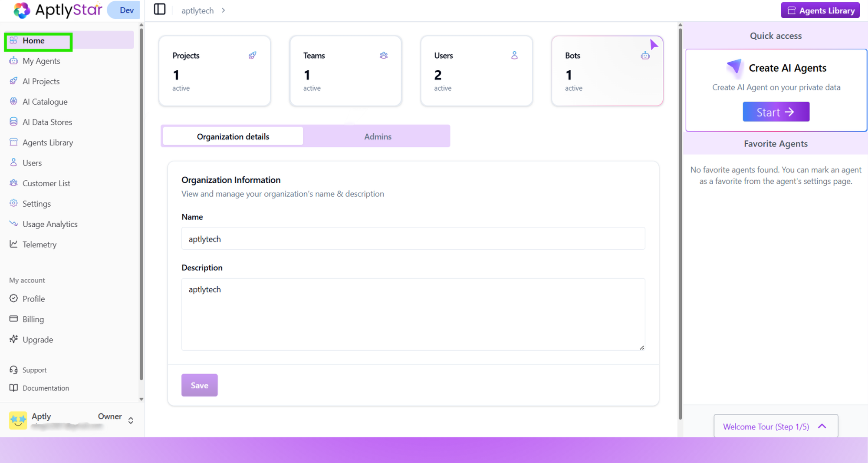Image resolution: width=868 pixels, height=463 pixels.
Task: Select the Organization details tab
Action: tap(233, 136)
